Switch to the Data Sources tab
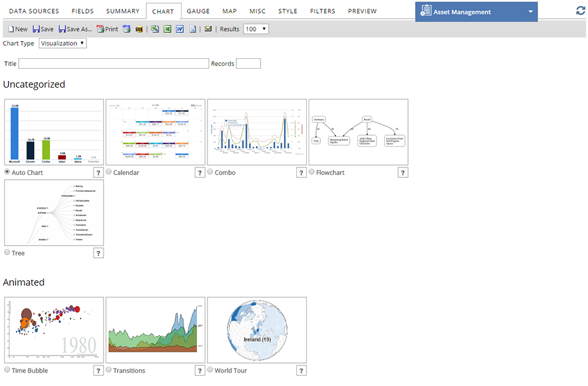 (34, 11)
